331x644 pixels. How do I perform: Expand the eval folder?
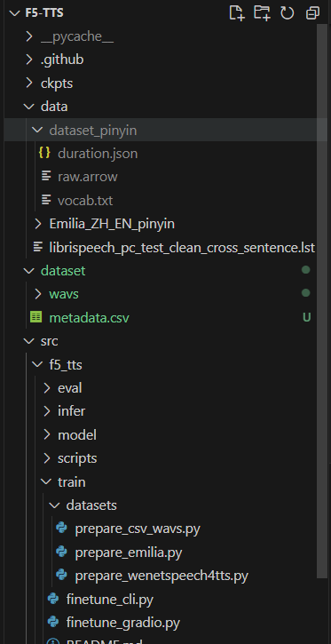coord(46,387)
